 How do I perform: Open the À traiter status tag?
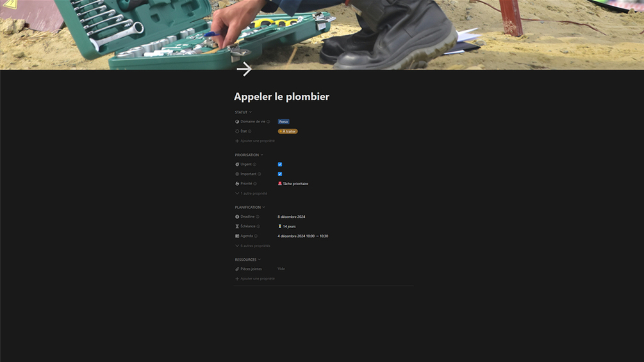(x=288, y=131)
